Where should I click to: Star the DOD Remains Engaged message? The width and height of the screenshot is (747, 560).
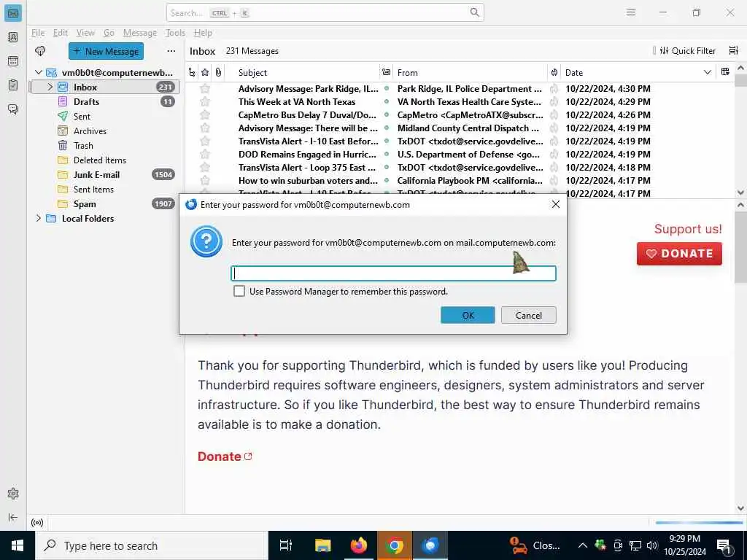205,154
